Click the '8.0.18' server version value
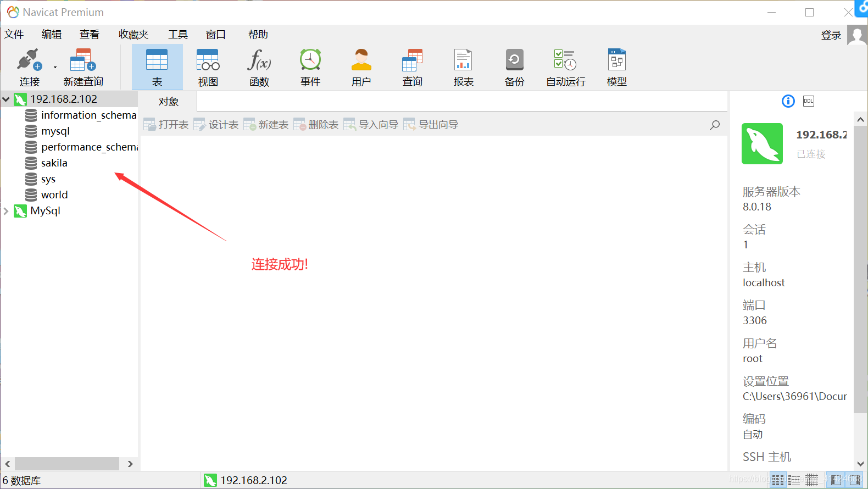This screenshot has height=489, width=868. click(757, 207)
